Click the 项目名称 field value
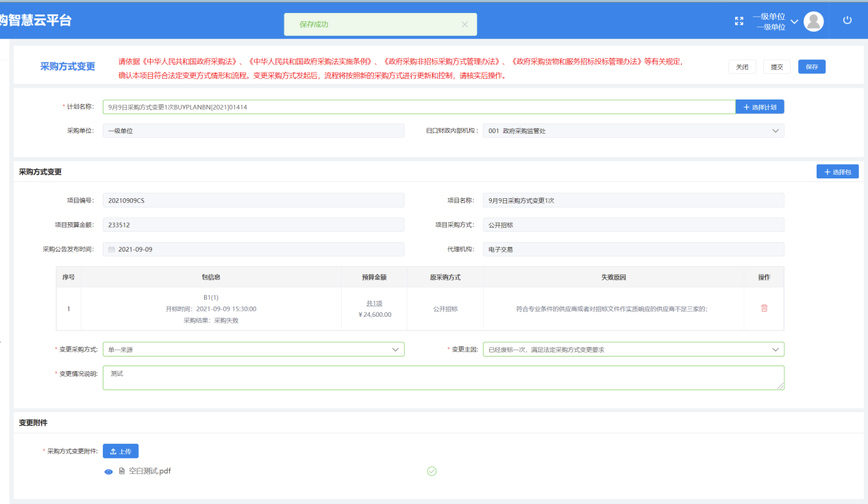The width and height of the screenshot is (868, 504). (634, 200)
